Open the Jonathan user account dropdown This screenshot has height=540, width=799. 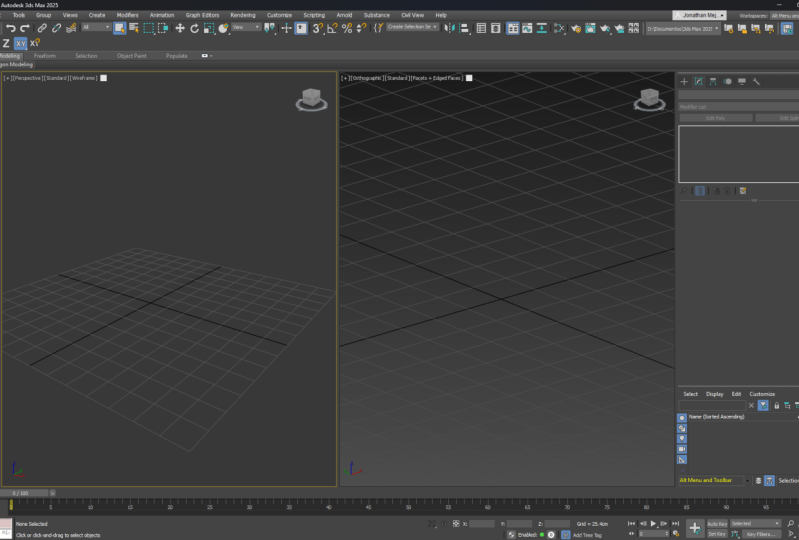tap(699, 16)
